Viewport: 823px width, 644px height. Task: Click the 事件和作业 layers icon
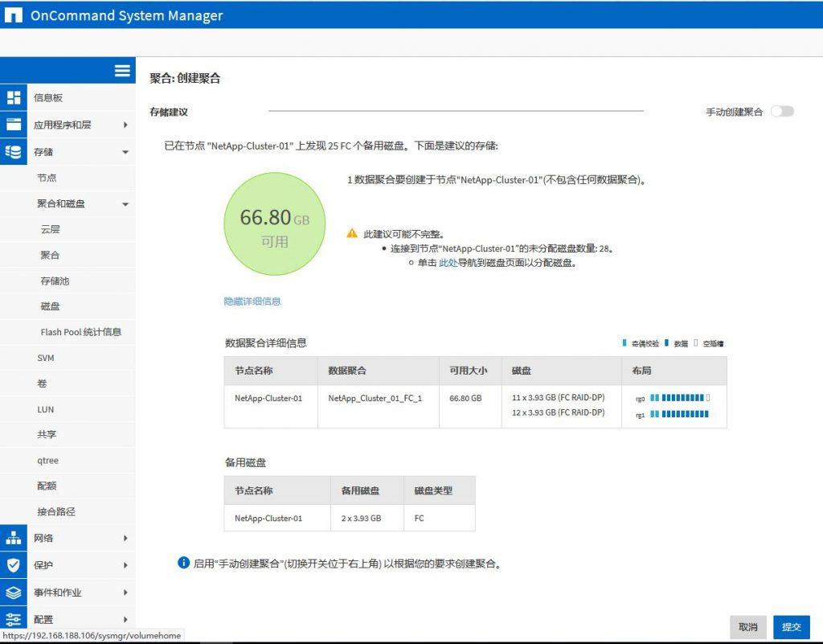coord(14,592)
